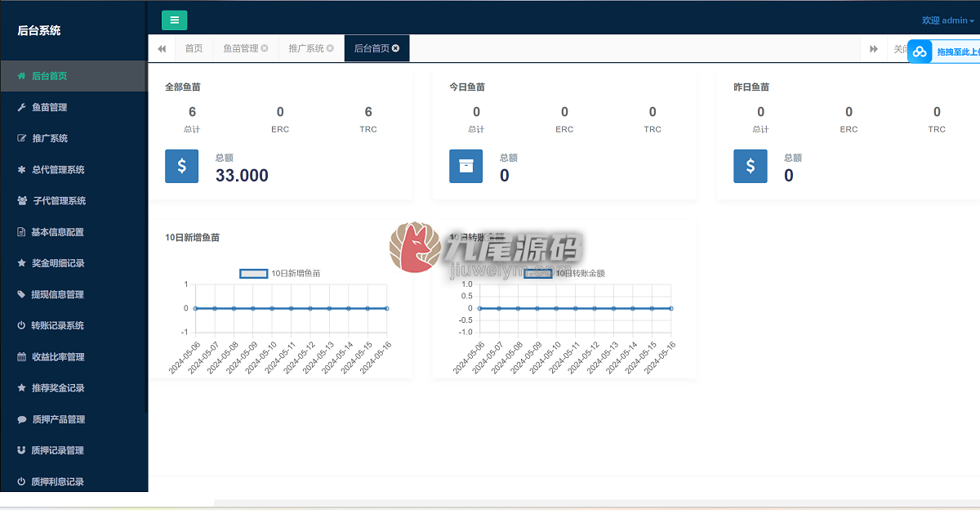Open 收益比率管理 sidebar entry
The image size is (980, 510).
point(73,356)
